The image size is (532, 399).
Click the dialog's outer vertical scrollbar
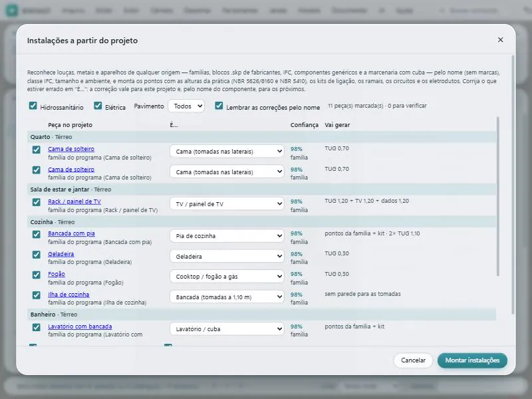pos(513,185)
